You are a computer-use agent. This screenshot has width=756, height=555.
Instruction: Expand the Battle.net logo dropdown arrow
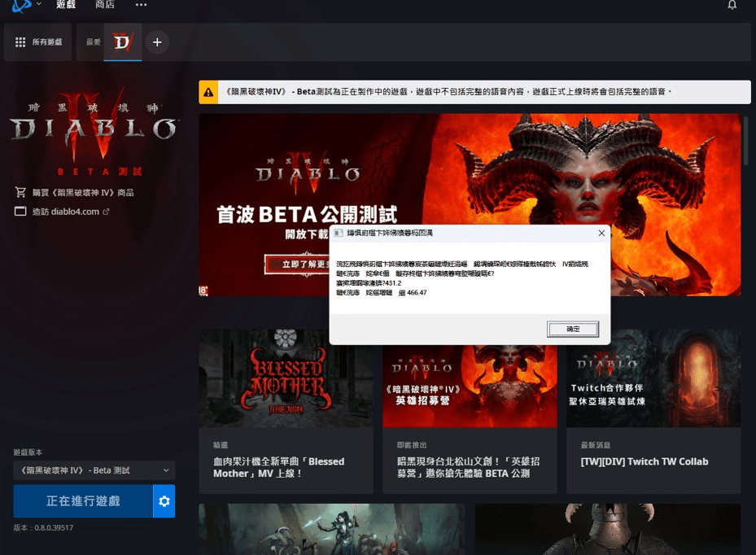point(38,5)
